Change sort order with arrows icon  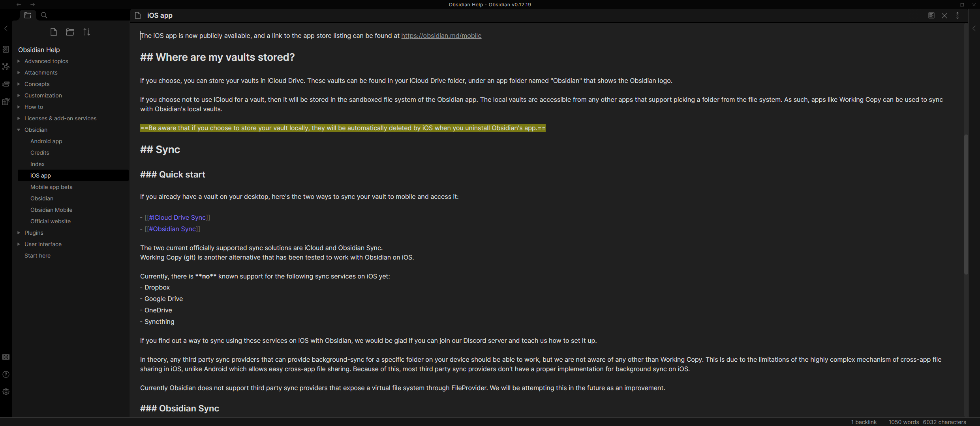coord(87,32)
